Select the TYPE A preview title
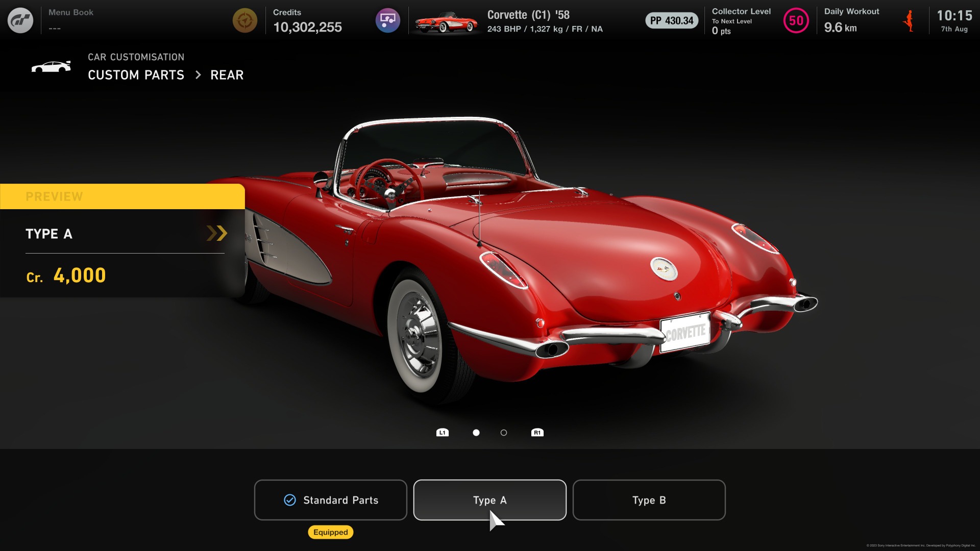The image size is (980, 551). click(x=49, y=234)
